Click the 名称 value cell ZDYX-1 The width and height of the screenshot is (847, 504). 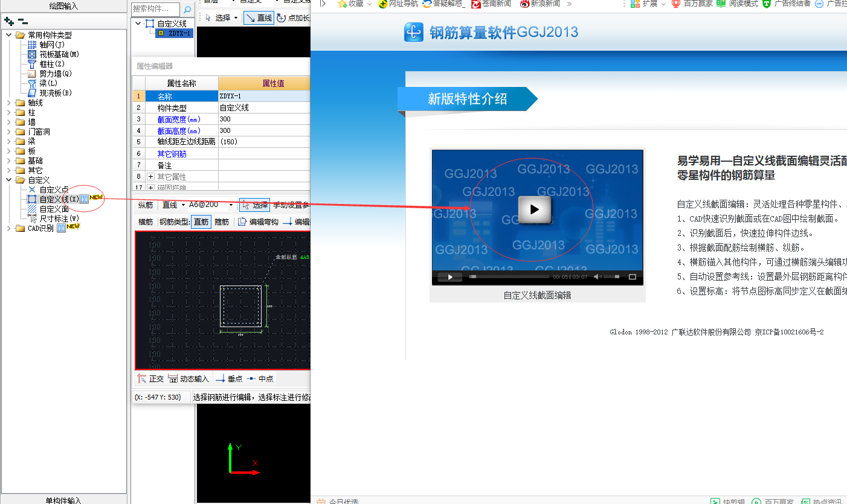click(x=264, y=96)
